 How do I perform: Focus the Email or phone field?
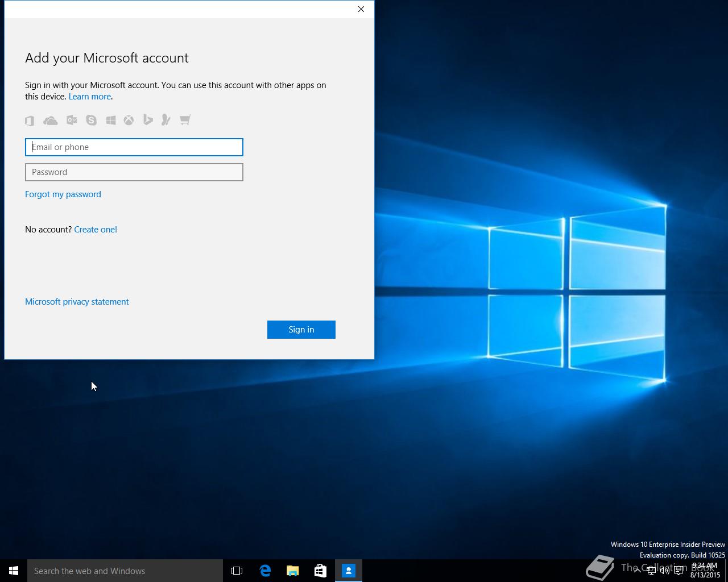134,147
